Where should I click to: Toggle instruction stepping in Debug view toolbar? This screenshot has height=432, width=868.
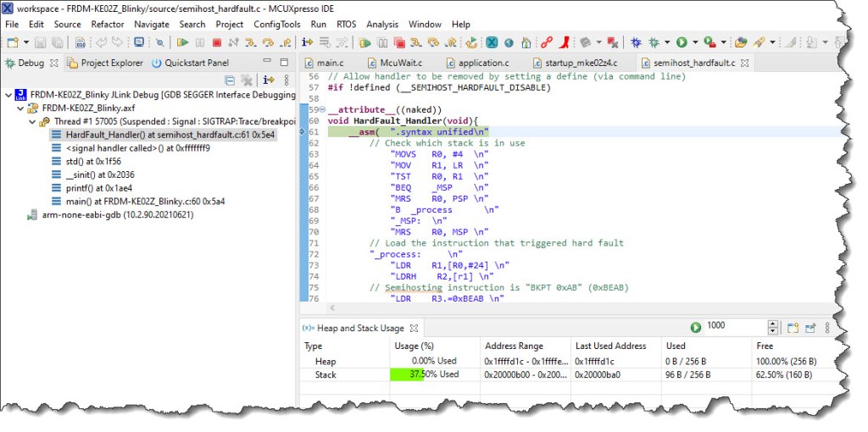coord(269,80)
